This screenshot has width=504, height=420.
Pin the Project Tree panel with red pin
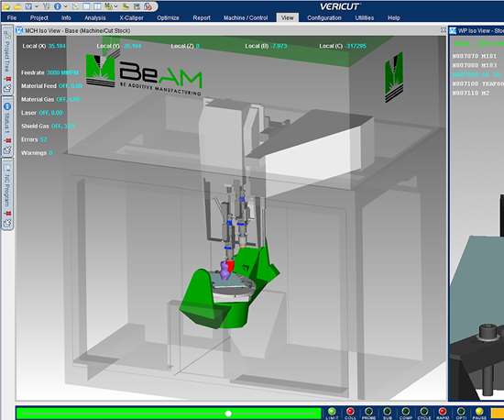tap(8, 79)
